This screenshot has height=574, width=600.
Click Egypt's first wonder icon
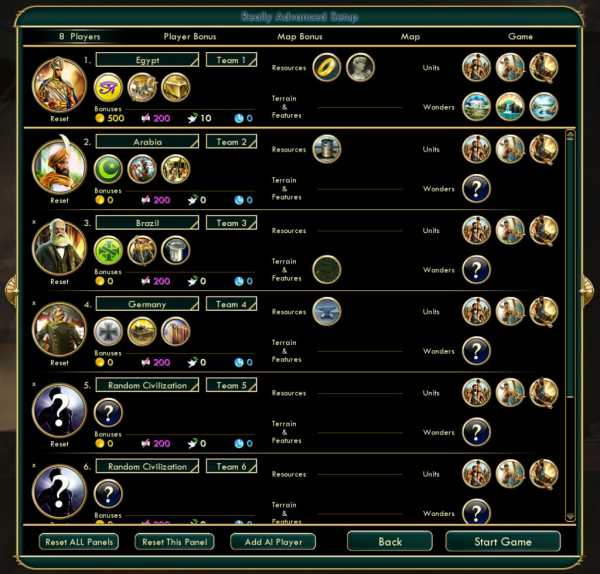coord(476,107)
